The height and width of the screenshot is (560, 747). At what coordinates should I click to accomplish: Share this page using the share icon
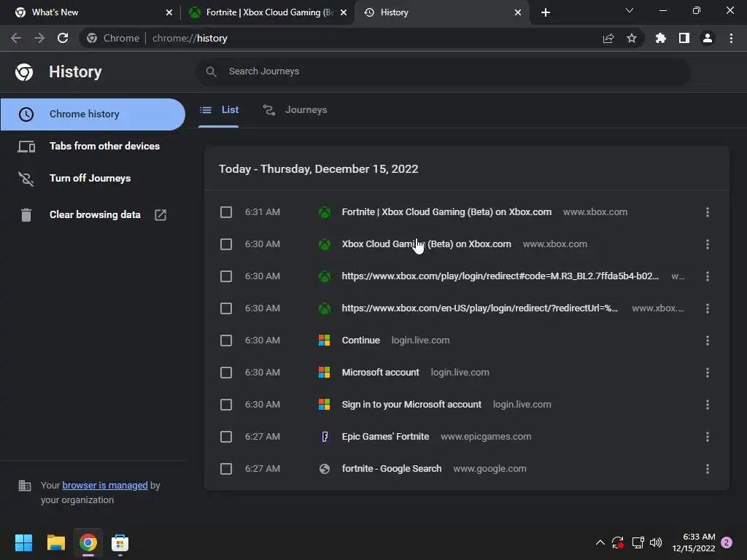pos(608,38)
